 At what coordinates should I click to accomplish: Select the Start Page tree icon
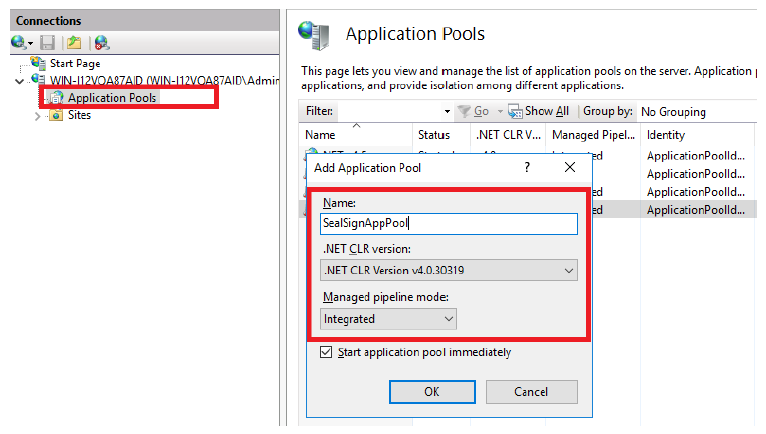(x=38, y=63)
